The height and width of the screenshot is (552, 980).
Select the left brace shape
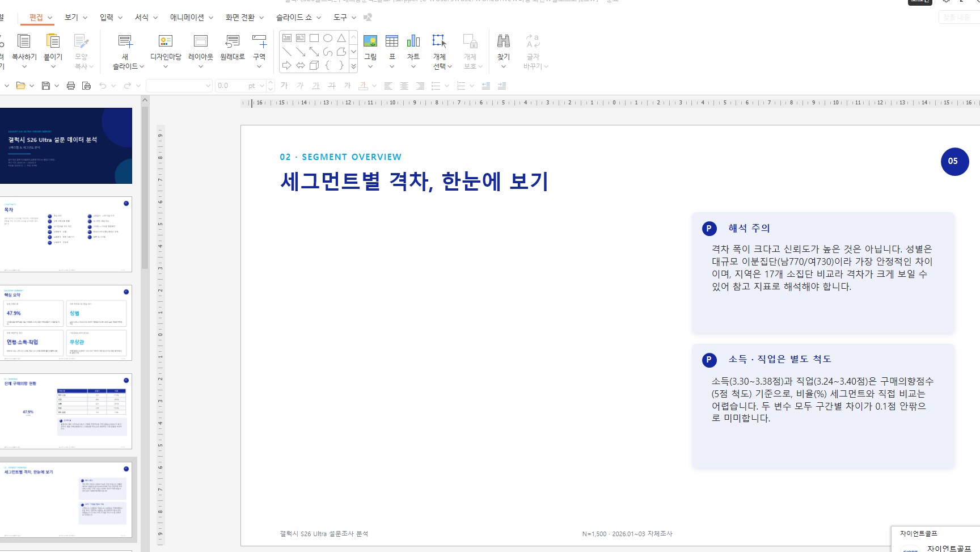point(328,65)
